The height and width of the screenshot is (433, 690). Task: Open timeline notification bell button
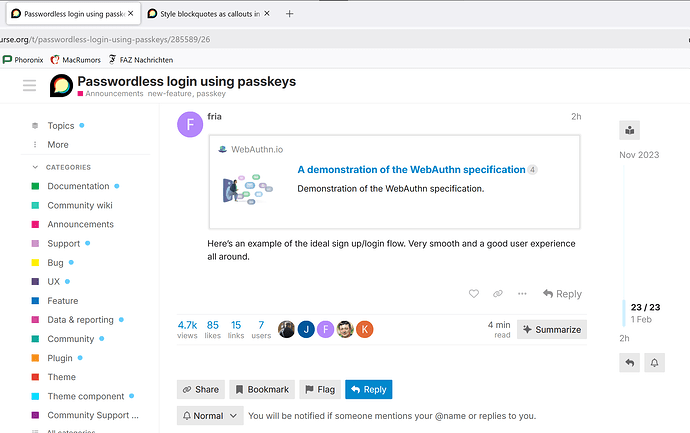654,363
